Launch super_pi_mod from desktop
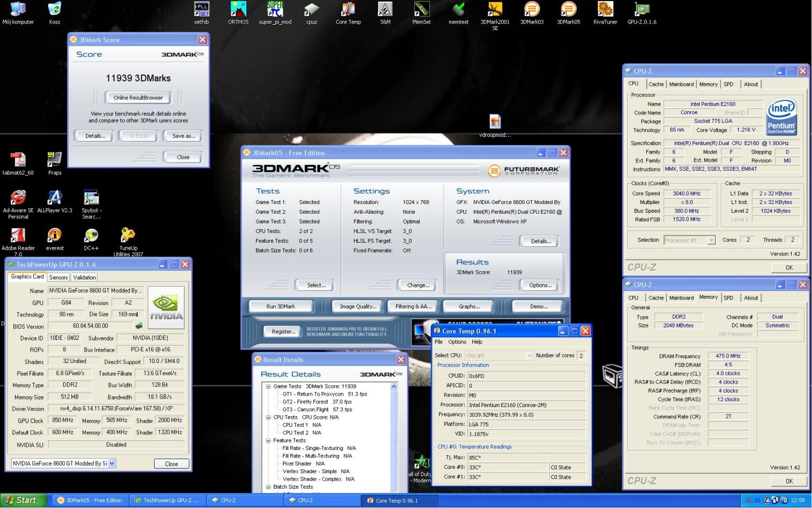Screen dimensions: 812x508 (275, 13)
